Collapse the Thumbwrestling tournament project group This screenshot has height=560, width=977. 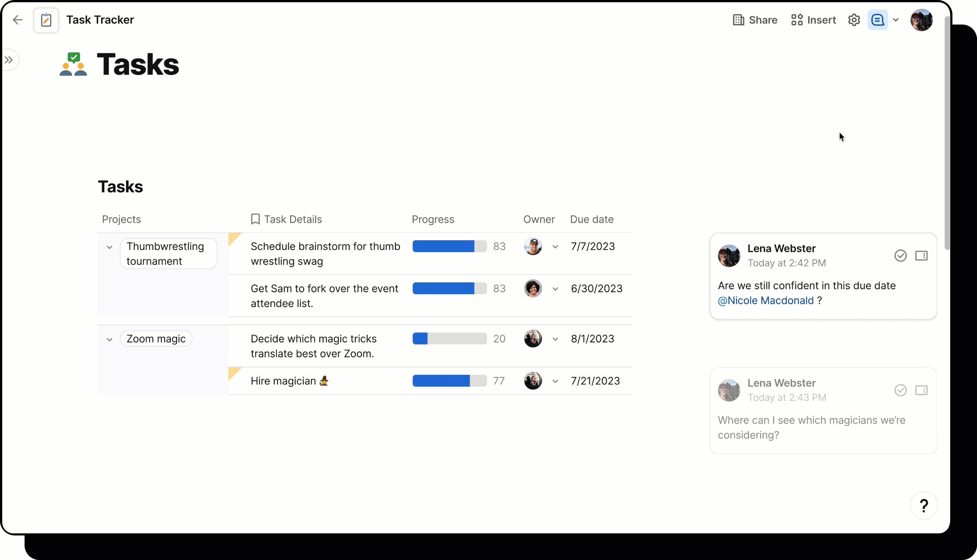[110, 247]
